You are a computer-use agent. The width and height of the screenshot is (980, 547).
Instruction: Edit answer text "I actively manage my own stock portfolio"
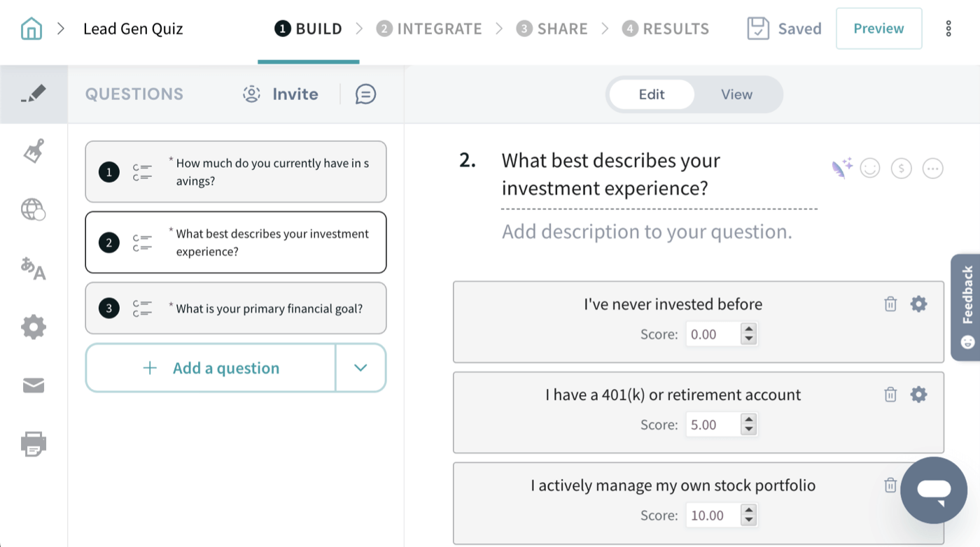(673, 485)
